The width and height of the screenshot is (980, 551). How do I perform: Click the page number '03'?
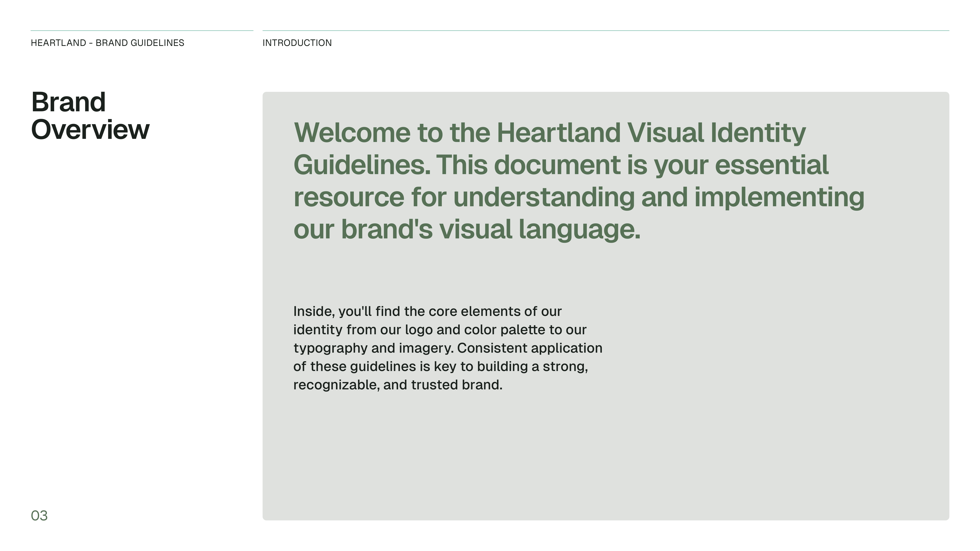click(x=39, y=516)
